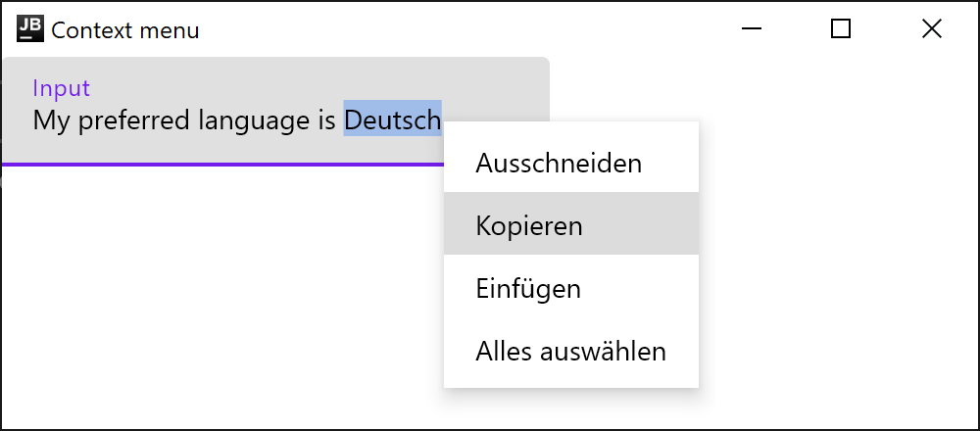The width and height of the screenshot is (980, 431).
Task: Click the "Context menu" window title text
Action: (x=125, y=30)
